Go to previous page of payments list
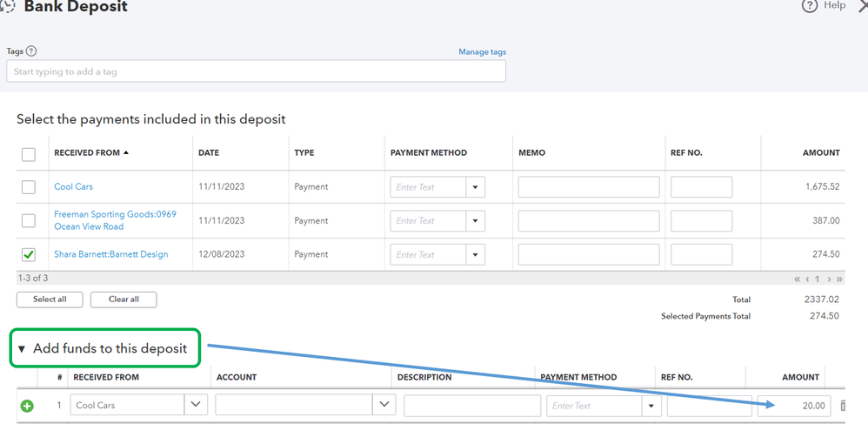The height and width of the screenshot is (424, 868). tap(808, 279)
